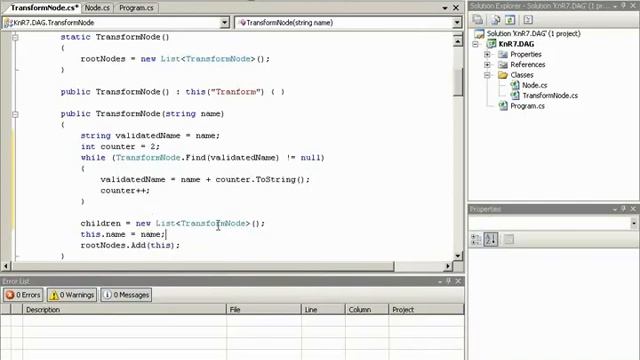640x360 pixels.
Task: Toggle the 0 Errors filter
Action: coord(23,295)
